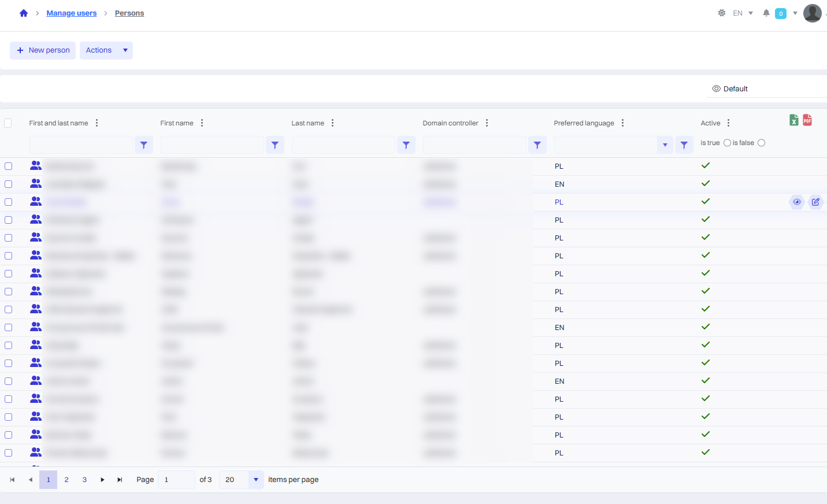Viewport: 827px width, 504px height.
Task: Click the Domain controller filter text field
Action: click(474, 145)
